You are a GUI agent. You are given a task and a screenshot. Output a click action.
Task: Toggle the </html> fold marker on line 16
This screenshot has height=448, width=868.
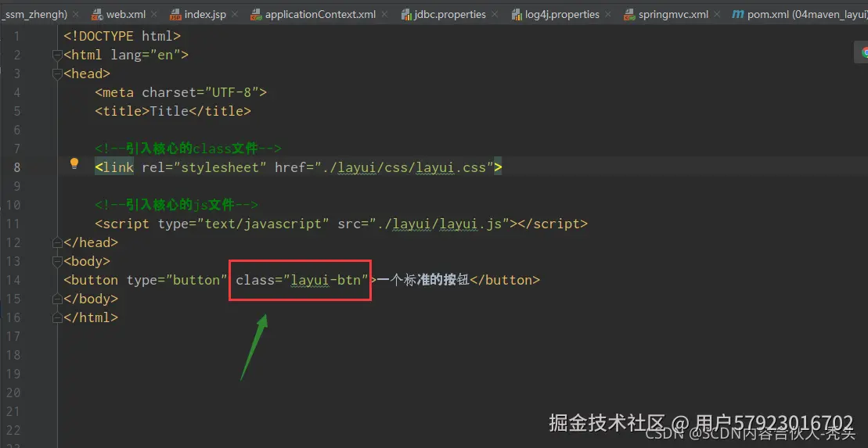(x=56, y=317)
